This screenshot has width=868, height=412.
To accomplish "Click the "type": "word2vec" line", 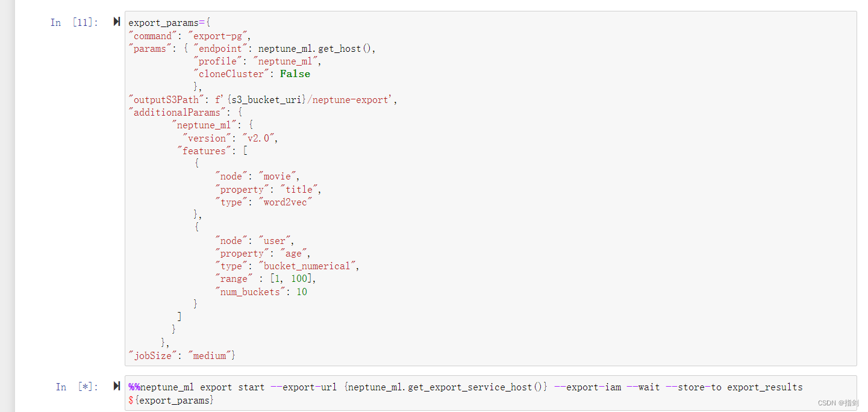I will coord(264,202).
